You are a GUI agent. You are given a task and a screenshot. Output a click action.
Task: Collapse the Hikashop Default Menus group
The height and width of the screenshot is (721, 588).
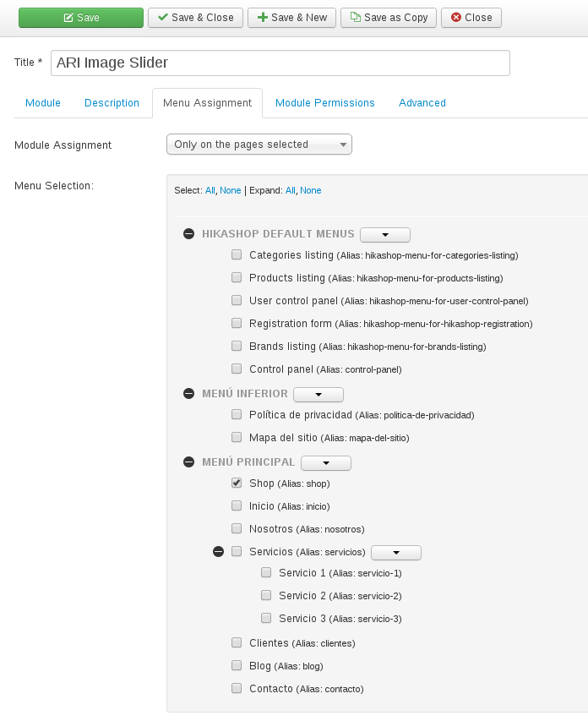click(189, 234)
